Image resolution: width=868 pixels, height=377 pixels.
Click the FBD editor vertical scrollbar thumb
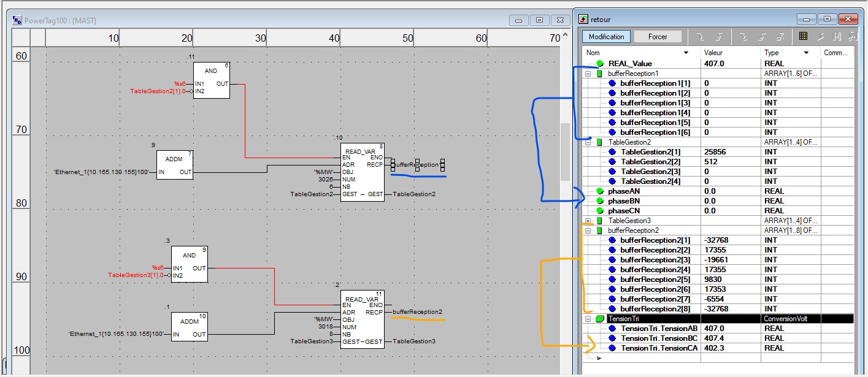pyautogui.click(x=565, y=151)
